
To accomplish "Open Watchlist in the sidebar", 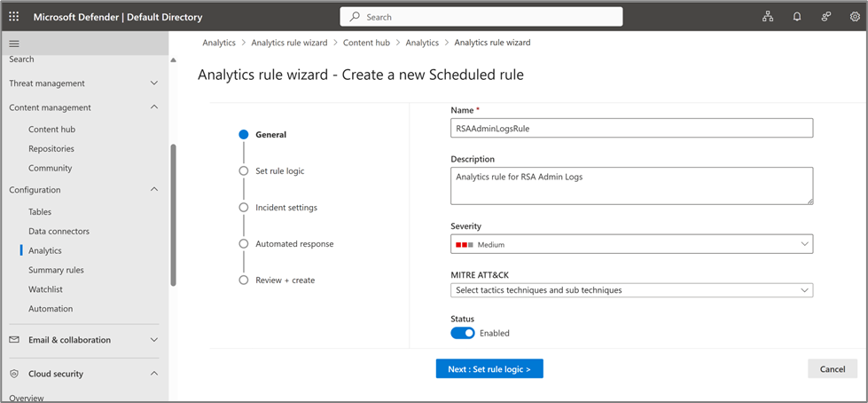I will click(45, 289).
